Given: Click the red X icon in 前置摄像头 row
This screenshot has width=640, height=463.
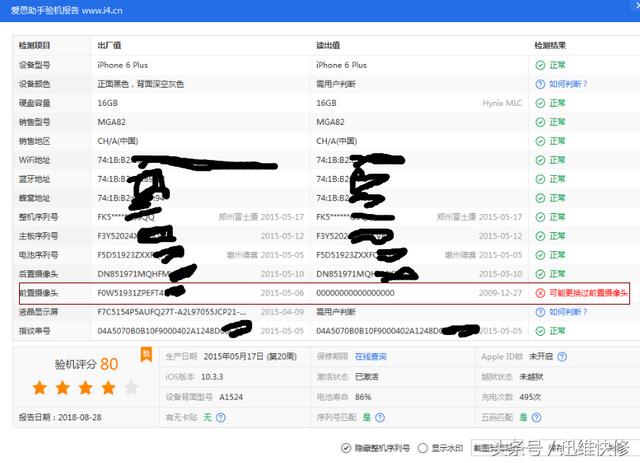Looking at the screenshot, I should click(x=540, y=293).
